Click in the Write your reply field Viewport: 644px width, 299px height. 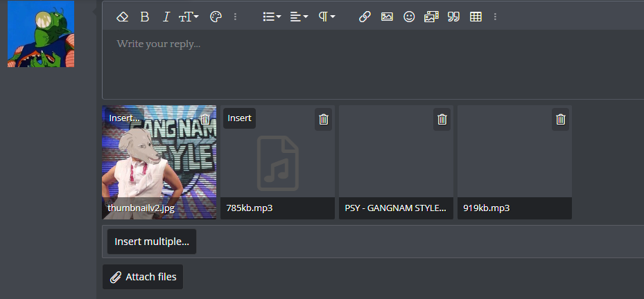[373, 64]
